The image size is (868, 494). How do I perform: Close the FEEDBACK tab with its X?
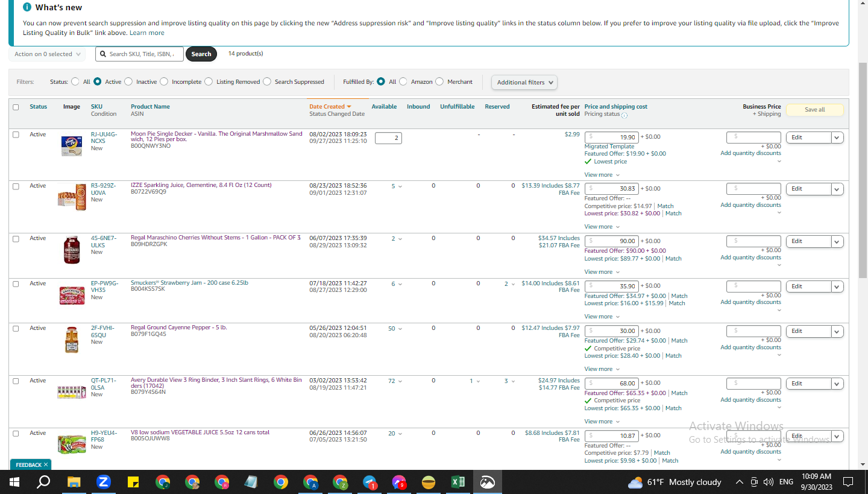[x=46, y=465]
